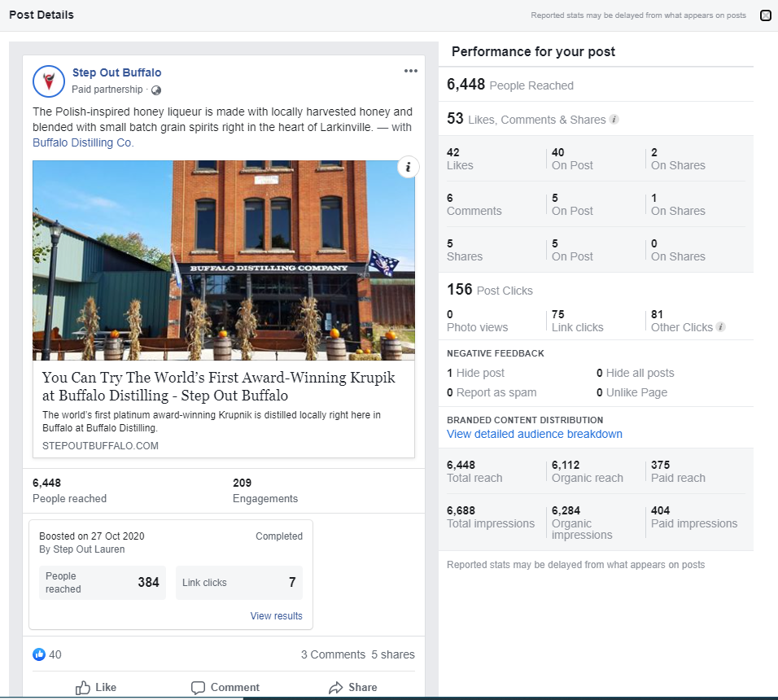Click the Paid partnership label
Viewport: 778px width, 700px height.
coord(107,90)
